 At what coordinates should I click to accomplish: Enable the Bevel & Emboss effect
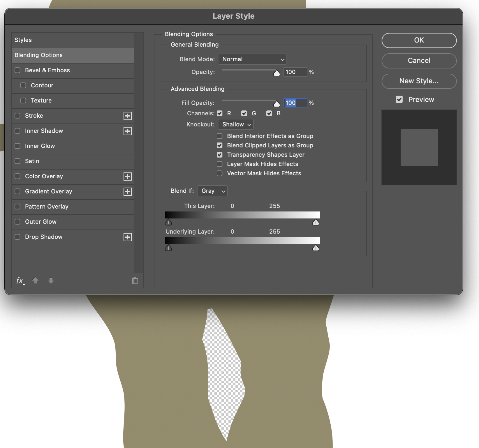(x=17, y=70)
